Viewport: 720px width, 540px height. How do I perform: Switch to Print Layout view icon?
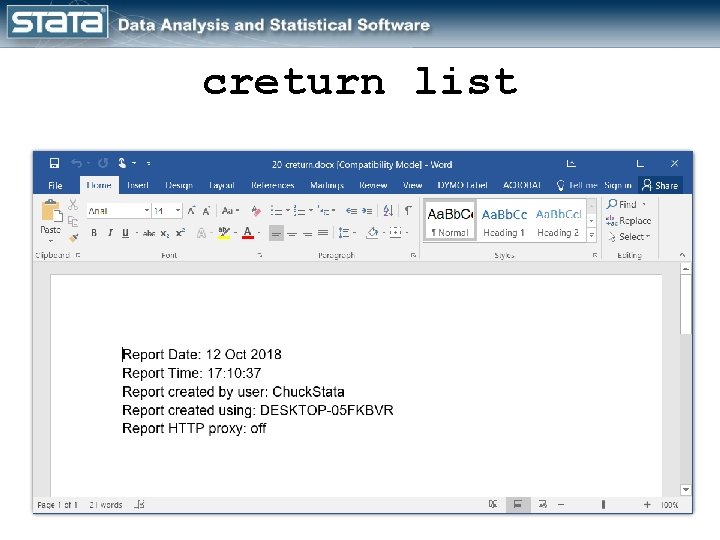pos(518,504)
